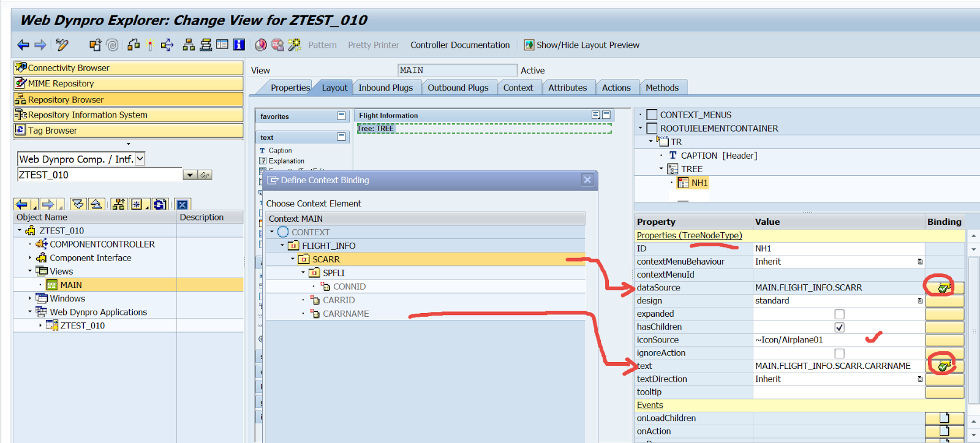Open the MIME Repository
The image size is (980, 443).
(129, 83)
